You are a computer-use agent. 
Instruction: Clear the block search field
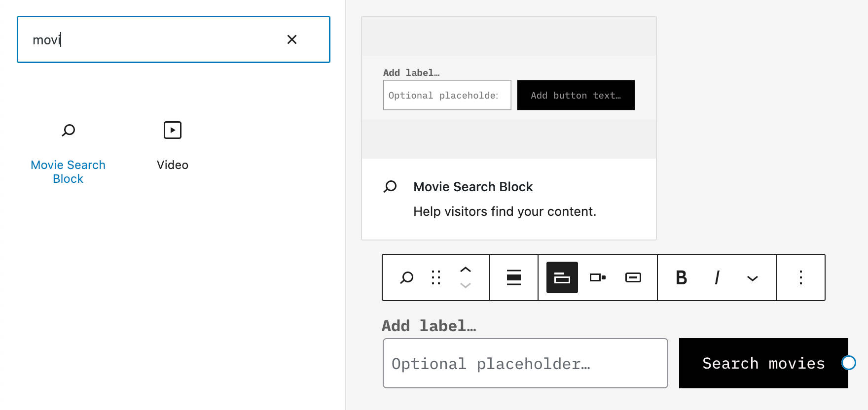(x=291, y=39)
